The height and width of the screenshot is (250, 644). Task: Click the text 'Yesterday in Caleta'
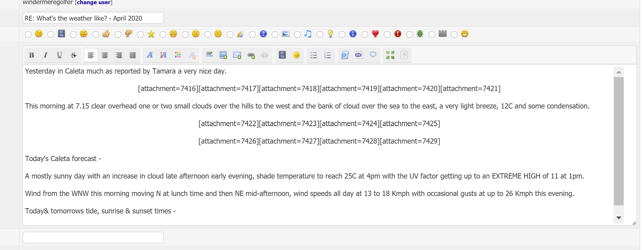(55, 71)
